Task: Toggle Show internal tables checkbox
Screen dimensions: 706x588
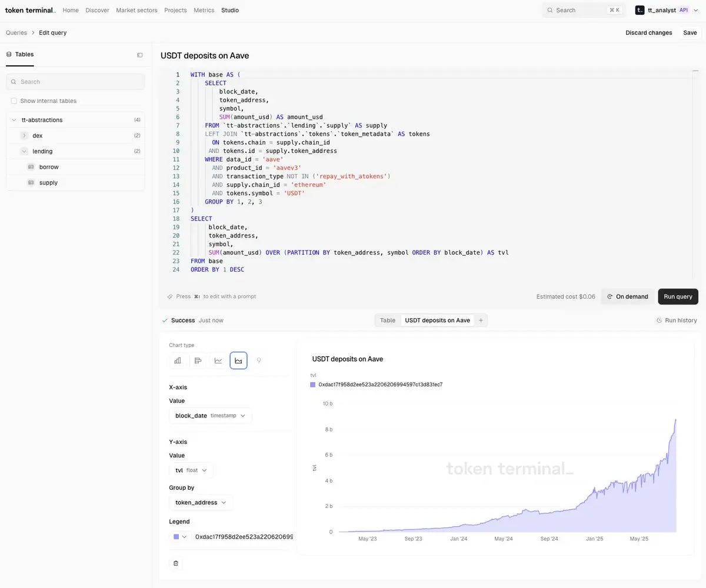Action: click(14, 101)
